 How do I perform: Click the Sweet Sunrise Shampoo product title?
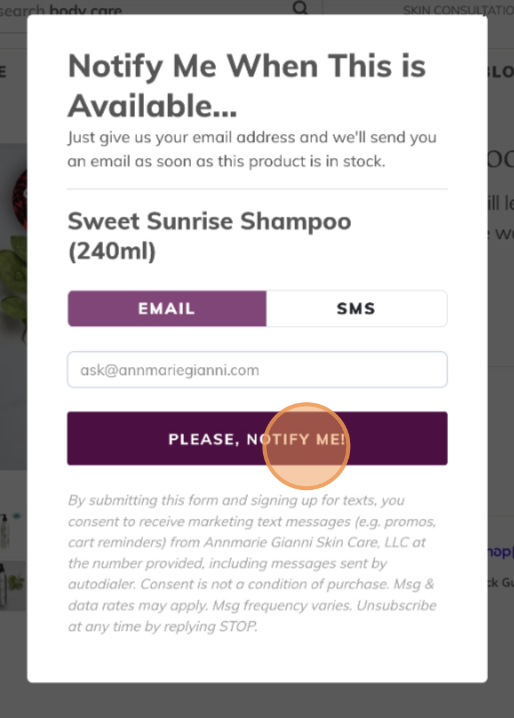coord(209,236)
